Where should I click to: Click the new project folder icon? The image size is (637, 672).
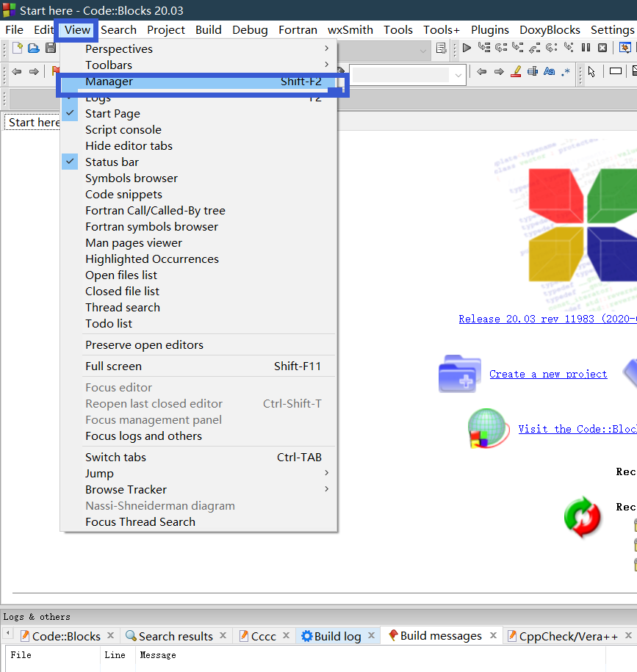[x=459, y=374]
